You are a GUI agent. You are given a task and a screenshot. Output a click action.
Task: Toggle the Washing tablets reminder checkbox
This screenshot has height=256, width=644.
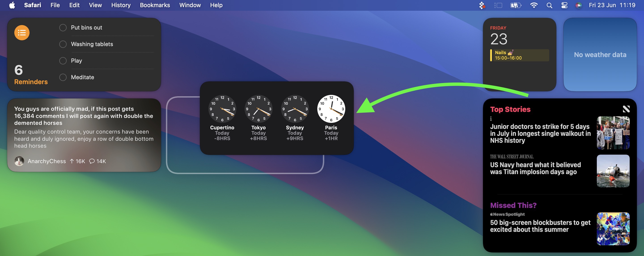click(x=63, y=44)
